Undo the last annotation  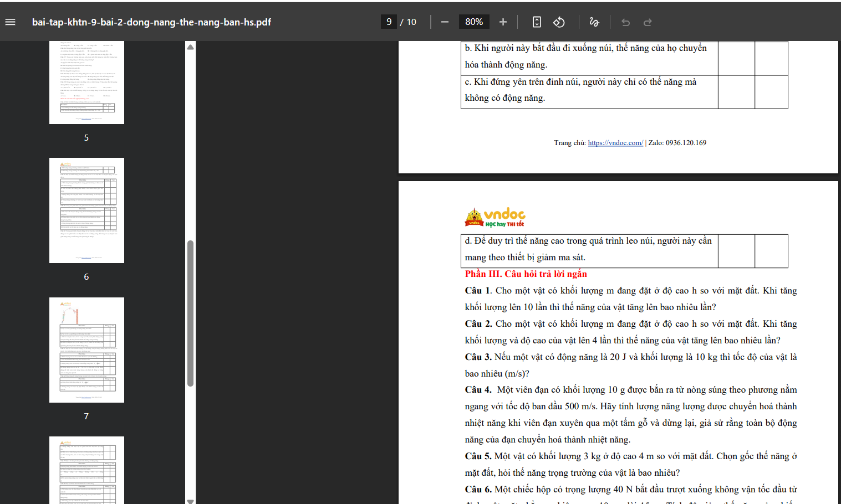tap(626, 22)
